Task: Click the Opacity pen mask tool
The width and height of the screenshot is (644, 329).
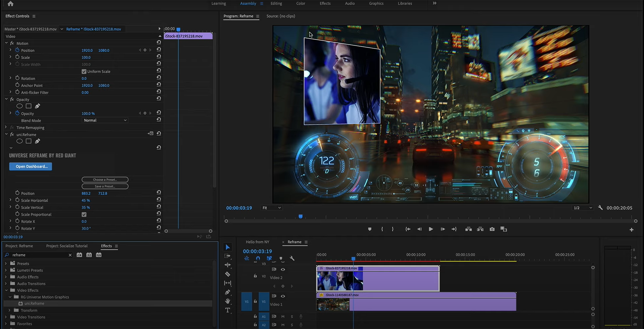Action: [38, 106]
